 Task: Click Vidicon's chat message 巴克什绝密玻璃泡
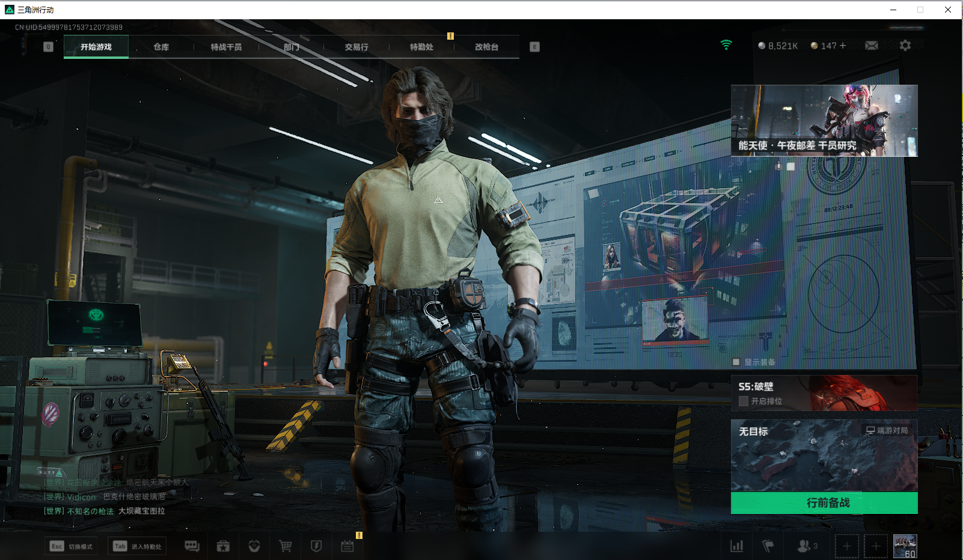tap(133, 496)
